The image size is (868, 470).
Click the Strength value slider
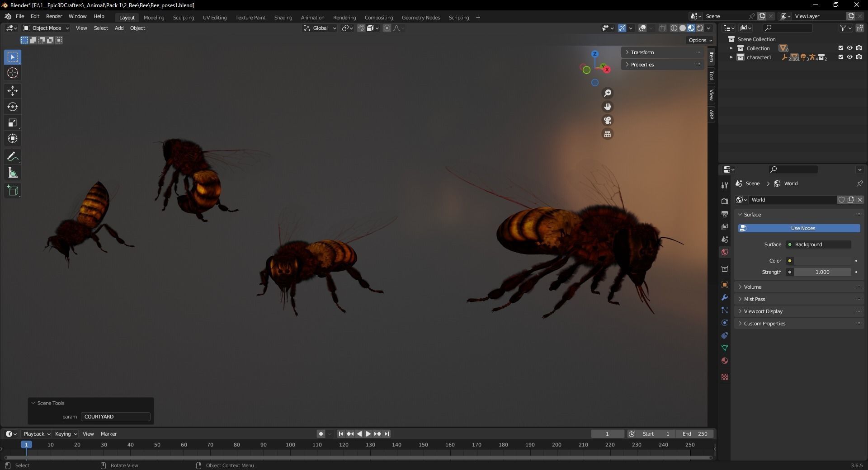point(823,272)
